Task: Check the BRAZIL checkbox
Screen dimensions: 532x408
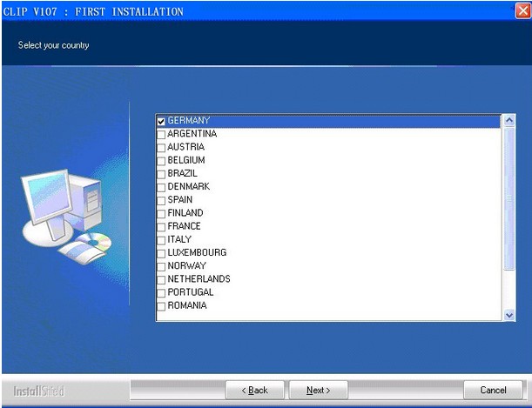Action: (161, 174)
